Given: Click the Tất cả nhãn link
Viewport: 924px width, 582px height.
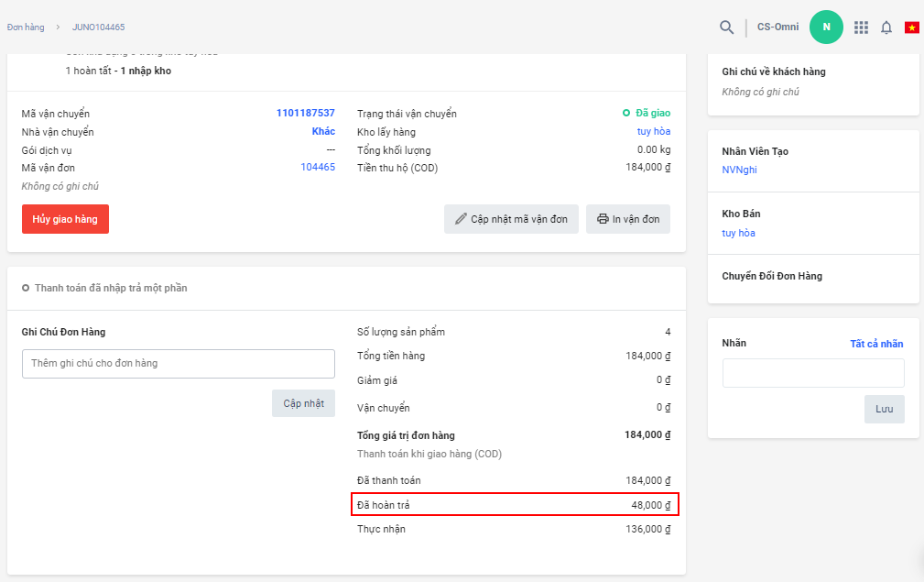Looking at the screenshot, I should tap(876, 344).
